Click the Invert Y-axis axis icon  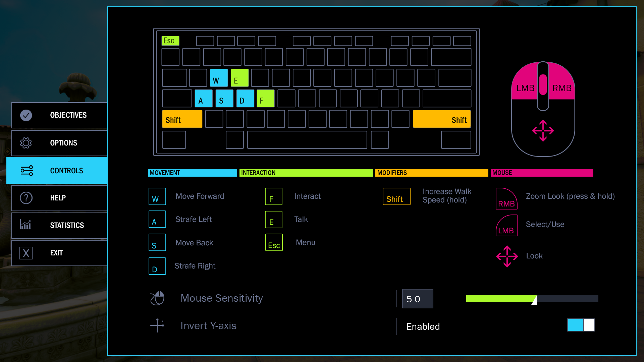click(x=157, y=325)
